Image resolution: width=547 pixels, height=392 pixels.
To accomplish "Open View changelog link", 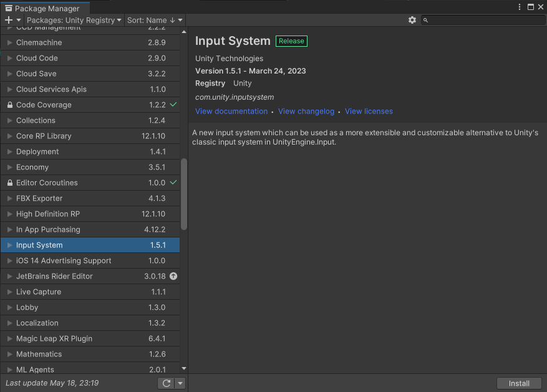I will (306, 111).
